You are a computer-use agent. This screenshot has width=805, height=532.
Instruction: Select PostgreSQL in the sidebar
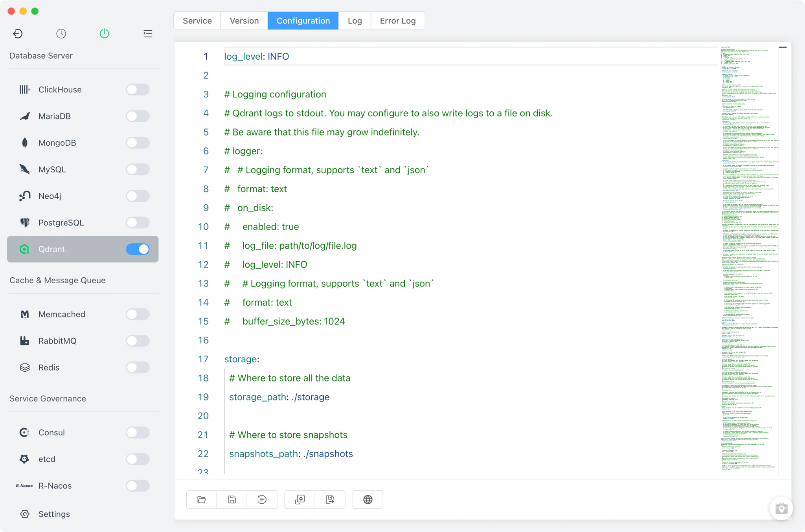coord(83,223)
